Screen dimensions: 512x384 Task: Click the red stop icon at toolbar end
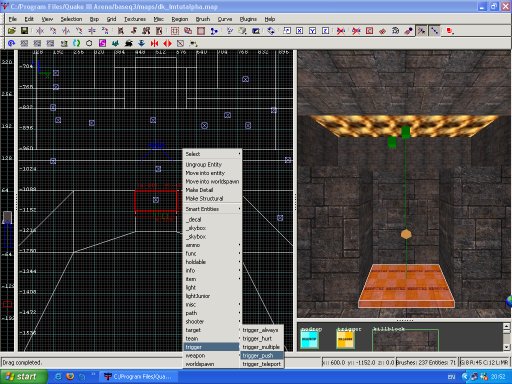(x=450, y=31)
